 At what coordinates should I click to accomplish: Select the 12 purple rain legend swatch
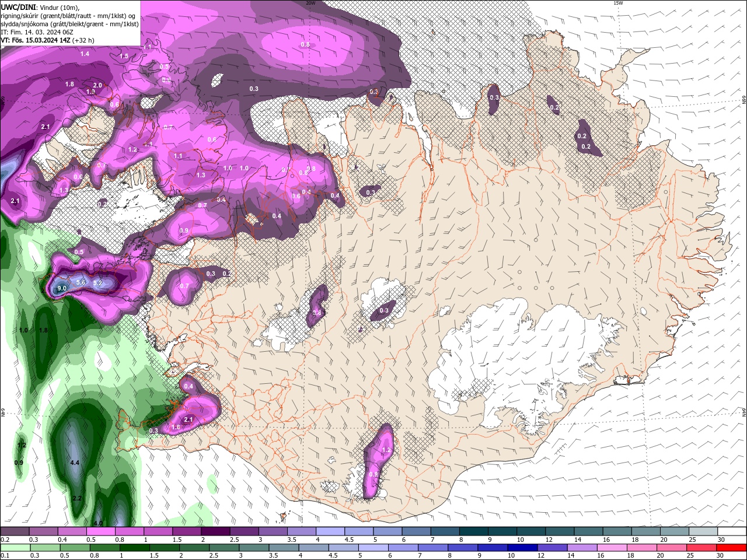click(552, 548)
